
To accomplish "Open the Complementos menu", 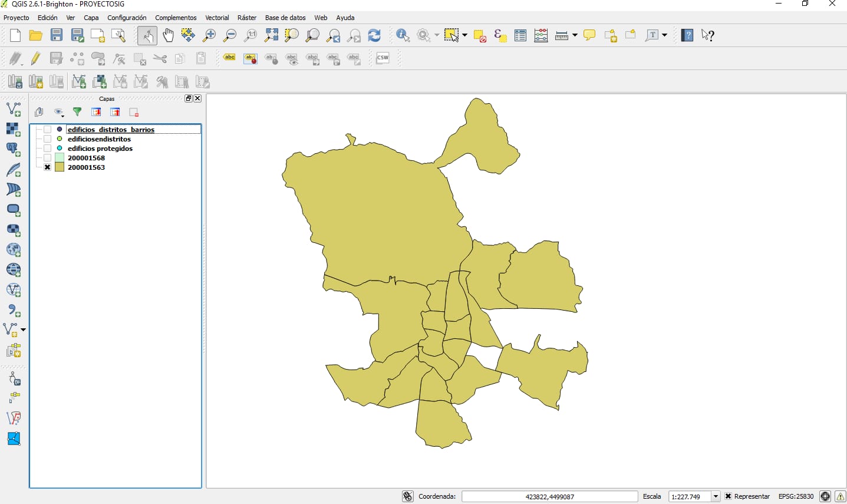I will click(x=176, y=18).
